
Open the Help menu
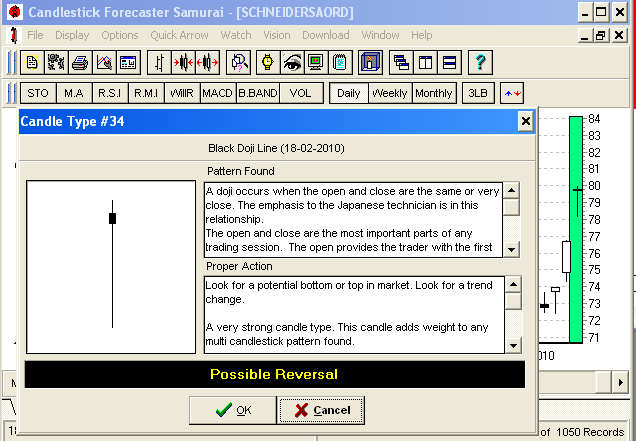pyautogui.click(x=421, y=35)
